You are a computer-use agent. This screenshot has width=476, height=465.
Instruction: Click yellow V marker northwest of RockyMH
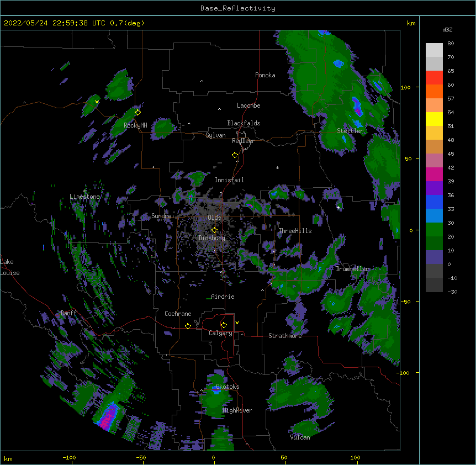click(97, 102)
